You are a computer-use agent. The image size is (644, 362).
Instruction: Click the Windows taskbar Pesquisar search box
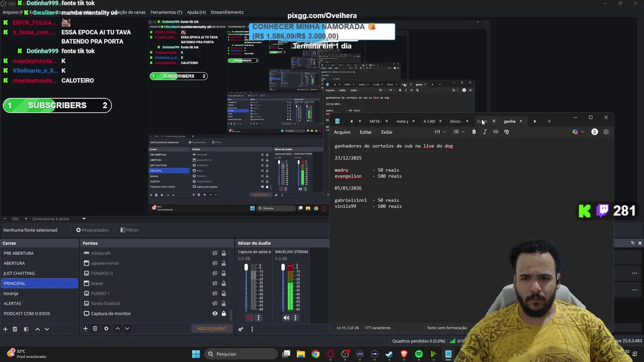[239, 354]
